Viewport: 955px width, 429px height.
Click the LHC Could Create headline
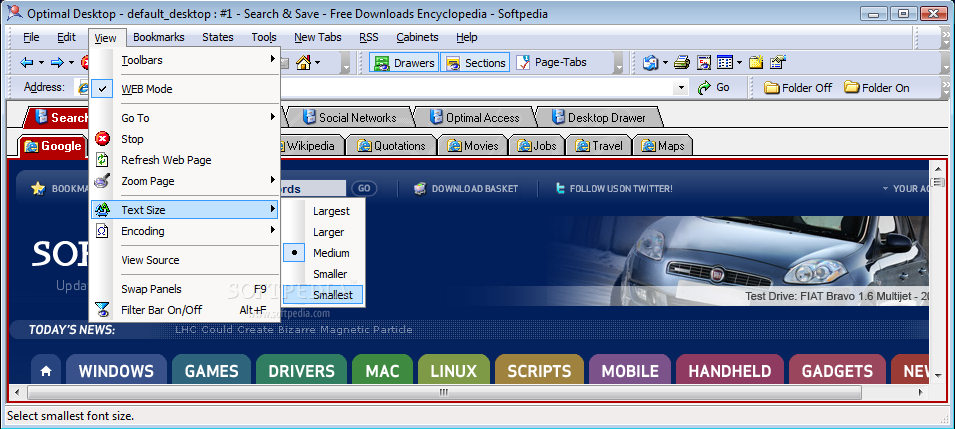(294, 330)
